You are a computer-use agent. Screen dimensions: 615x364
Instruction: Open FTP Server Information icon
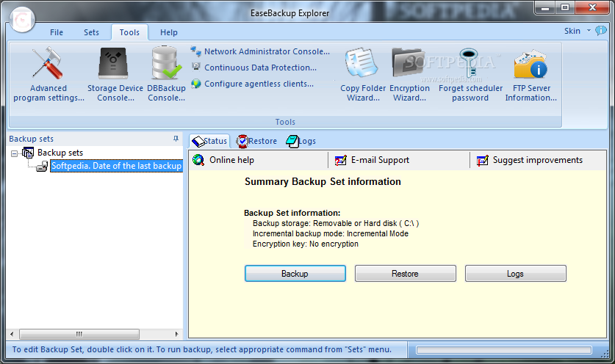(531, 63)
